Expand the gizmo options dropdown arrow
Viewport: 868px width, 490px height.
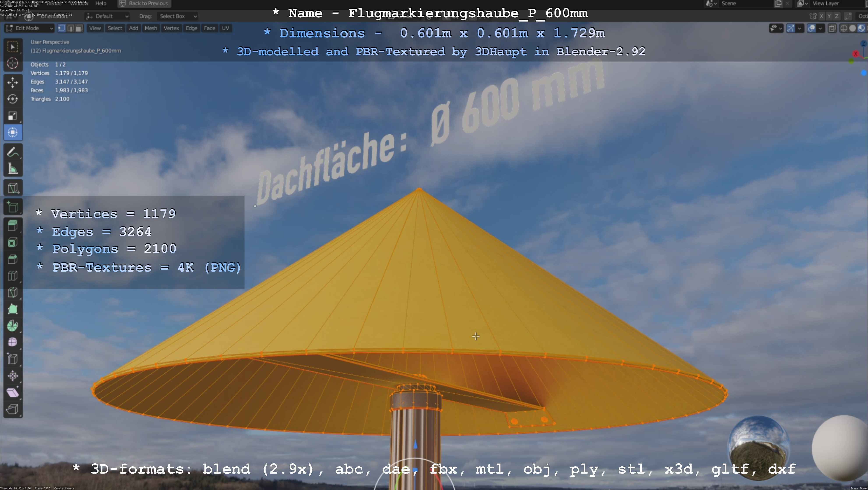coord(799,28)
